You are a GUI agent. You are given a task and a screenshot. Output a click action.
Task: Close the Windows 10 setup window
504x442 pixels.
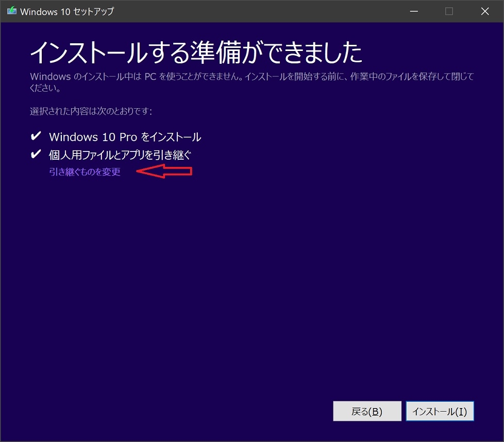click(x=485, y=11)
